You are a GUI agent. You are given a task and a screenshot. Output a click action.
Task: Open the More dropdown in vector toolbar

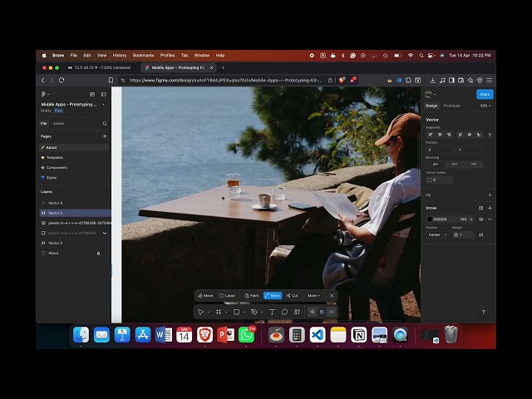coord(314,296)
